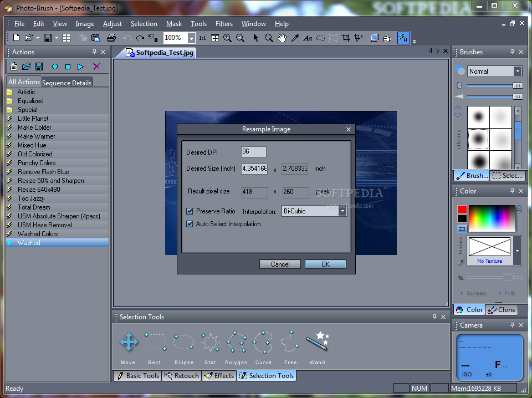Image resolution: width=532 pixels, height=398 pixels.
Task: Select the Ellipse selection tool
Action: click(183, 341)
